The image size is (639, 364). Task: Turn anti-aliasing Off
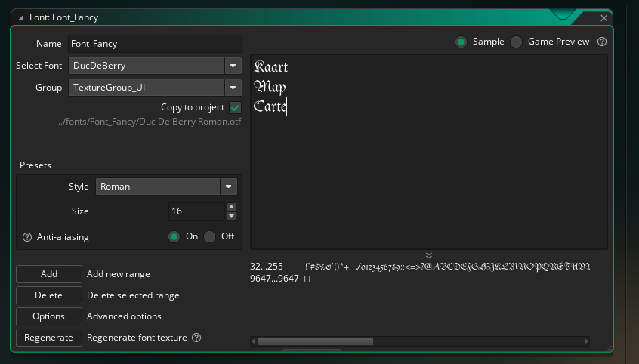click(209, 237)
